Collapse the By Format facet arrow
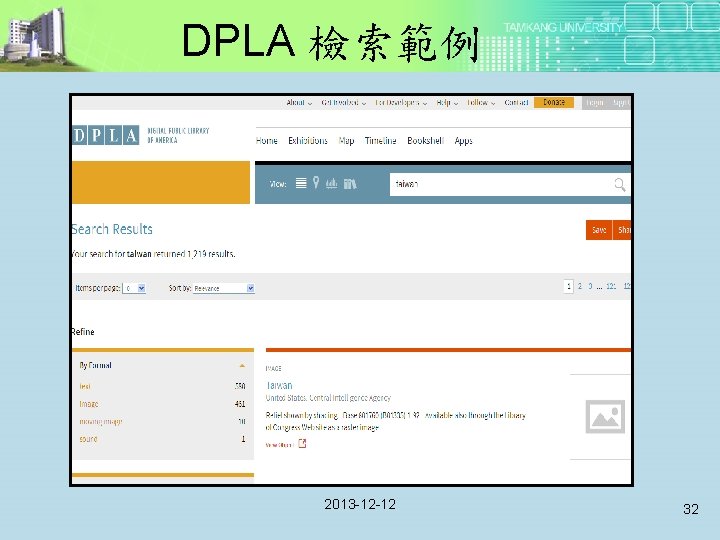The width and height of the screenshot is (720, 540). pos(242,366)
